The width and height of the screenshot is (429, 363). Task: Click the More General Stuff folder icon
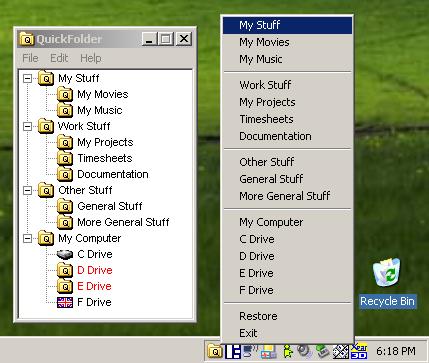coord(65,223)
